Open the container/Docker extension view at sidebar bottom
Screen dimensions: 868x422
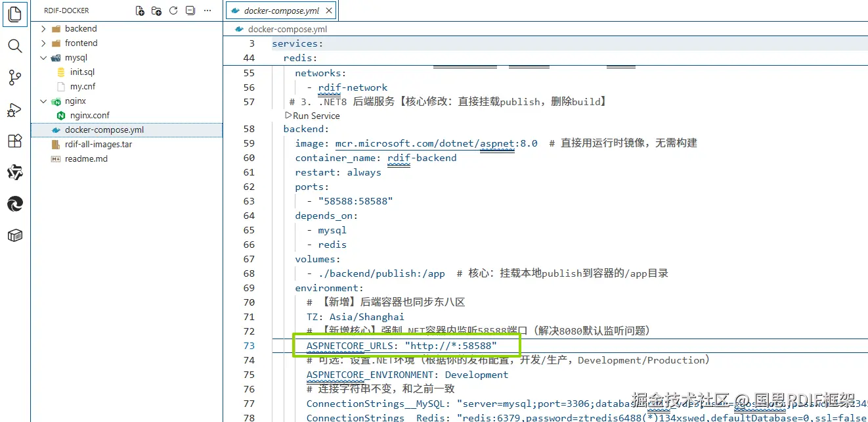(x=14, y=236)
